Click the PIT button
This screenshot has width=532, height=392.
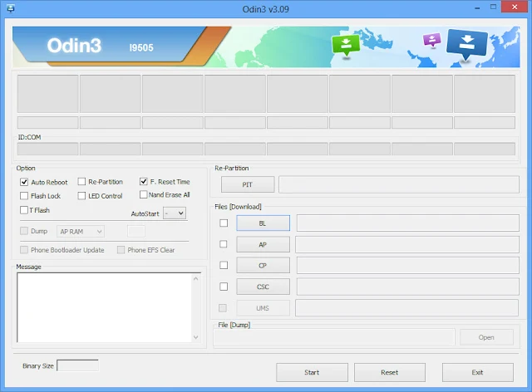248,184
